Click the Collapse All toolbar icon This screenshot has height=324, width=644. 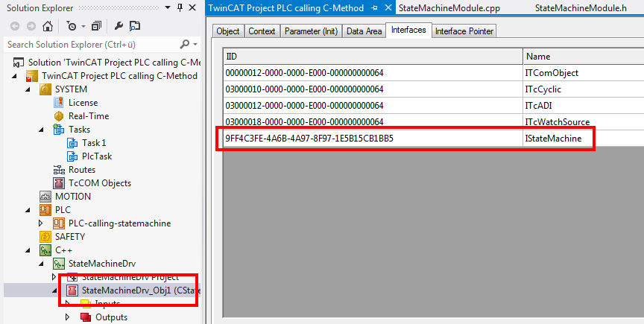point(96,26)
